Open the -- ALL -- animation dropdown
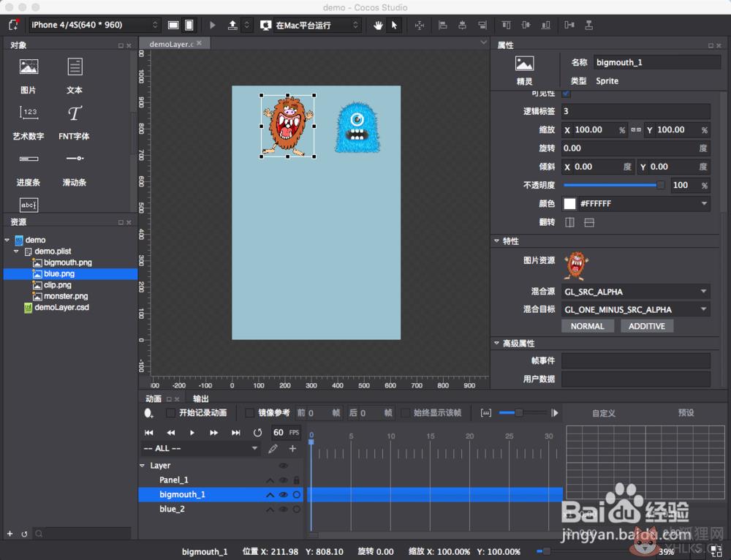The width and height of the screenshot is (731, 560). 200,449
